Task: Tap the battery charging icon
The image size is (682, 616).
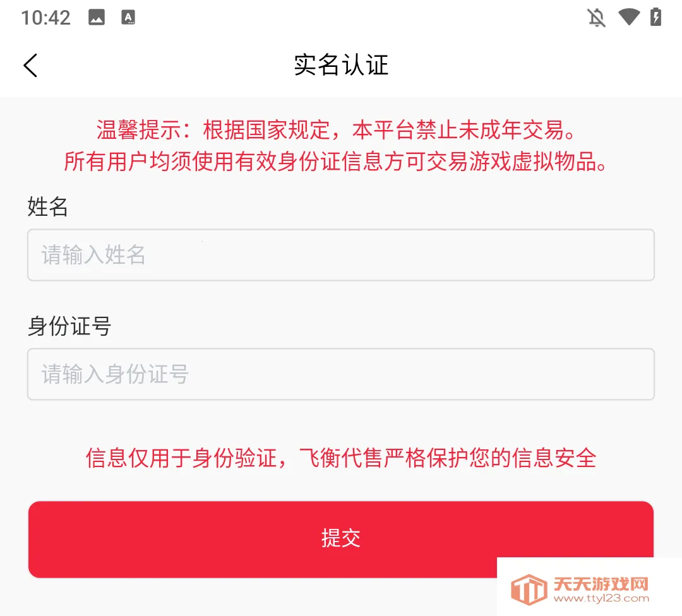Action: (x=656, y=18)
